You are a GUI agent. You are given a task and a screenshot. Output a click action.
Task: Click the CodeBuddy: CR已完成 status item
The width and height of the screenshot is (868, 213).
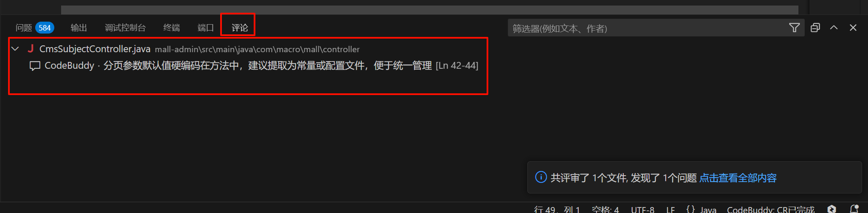pyautogui.click(x=770, y=209)
